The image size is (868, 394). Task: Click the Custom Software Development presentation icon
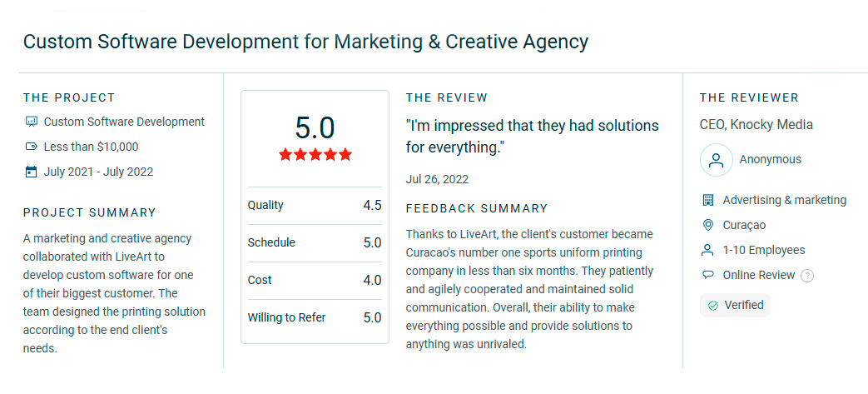(31, 122)
